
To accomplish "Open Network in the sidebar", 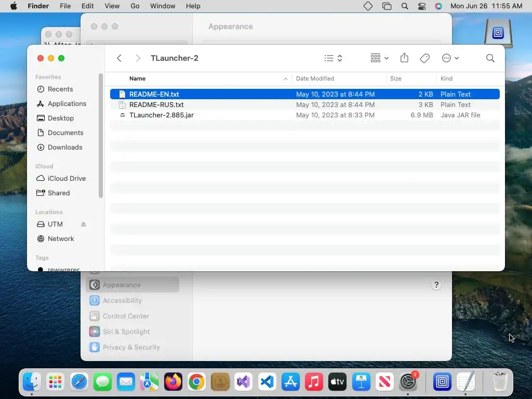I will 61,238.
